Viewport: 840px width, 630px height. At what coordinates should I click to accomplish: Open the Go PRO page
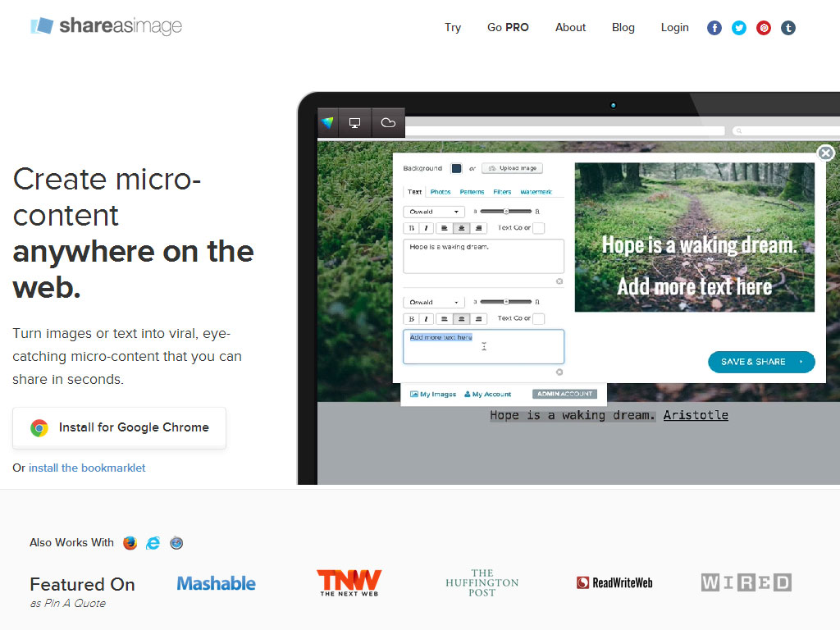click(x=508, y=27)
